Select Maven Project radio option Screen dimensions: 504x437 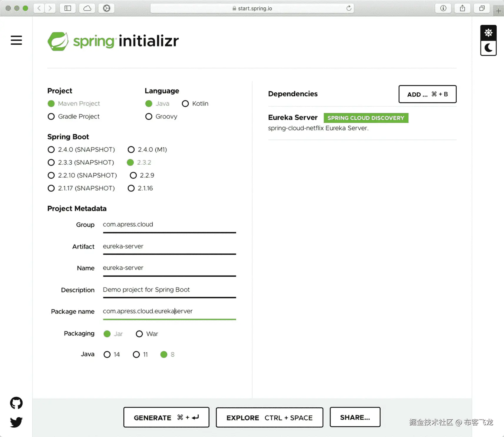click(x=74, y=104)
